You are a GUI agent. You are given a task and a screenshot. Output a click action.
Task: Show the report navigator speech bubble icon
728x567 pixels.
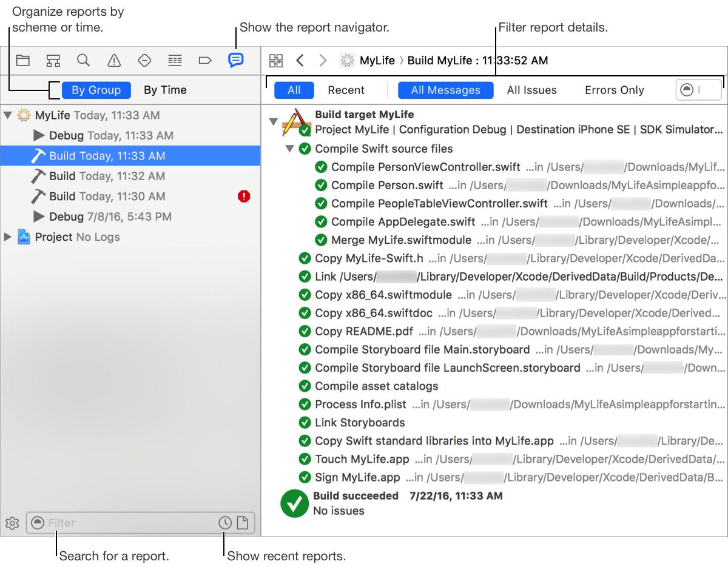(x=236, y=59)
